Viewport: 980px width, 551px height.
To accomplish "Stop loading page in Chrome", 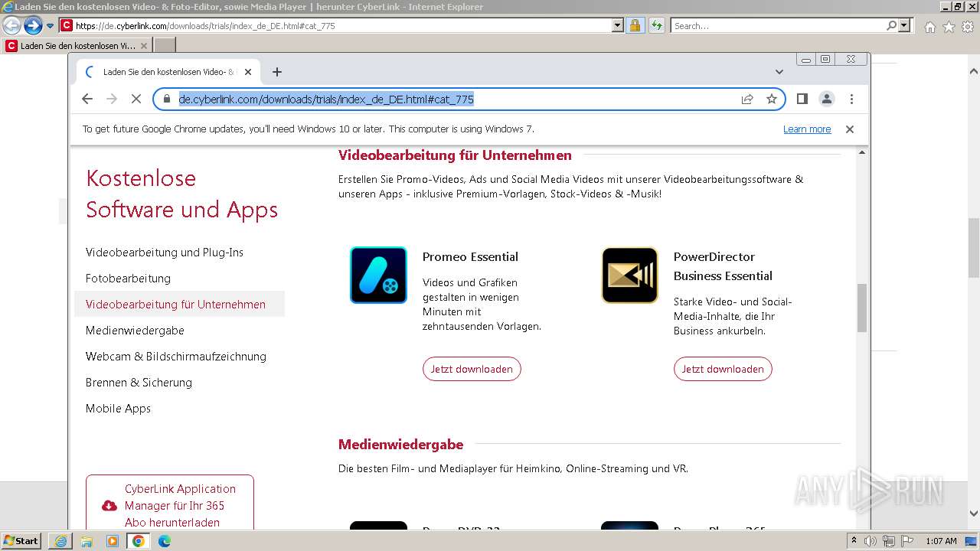I will point(136,99).
